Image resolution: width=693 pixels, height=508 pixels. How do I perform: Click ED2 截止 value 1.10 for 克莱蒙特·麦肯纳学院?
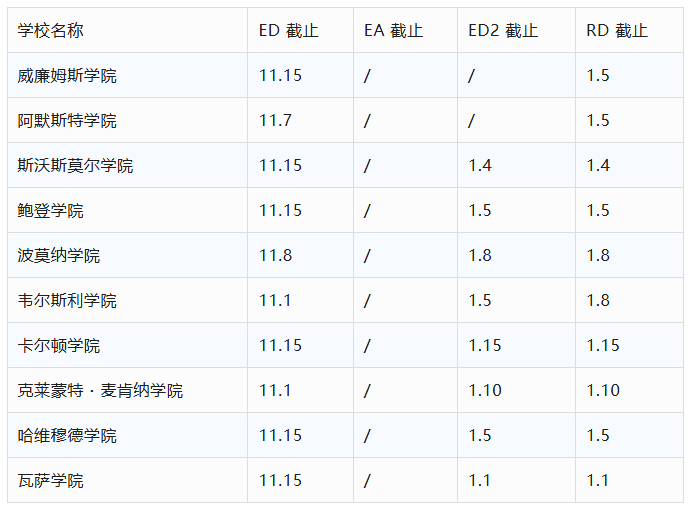point(485,391)
